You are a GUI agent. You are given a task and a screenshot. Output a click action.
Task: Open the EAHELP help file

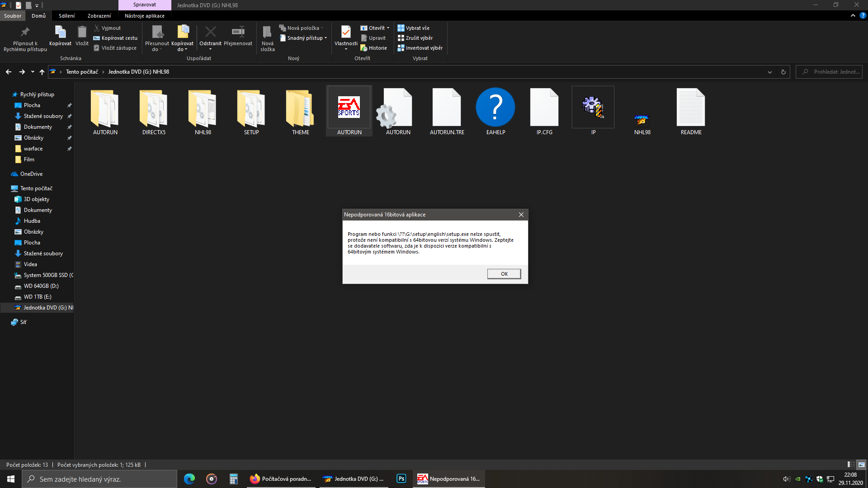point(495,108)
